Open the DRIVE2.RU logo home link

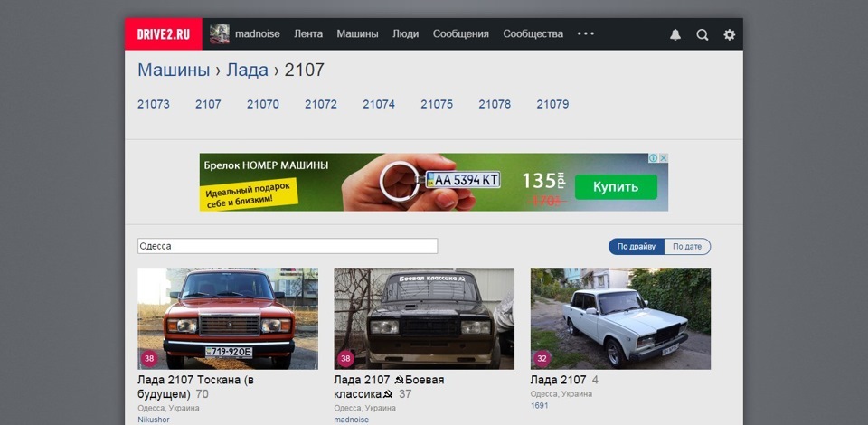pyautogui.click(x=164, y=34)
